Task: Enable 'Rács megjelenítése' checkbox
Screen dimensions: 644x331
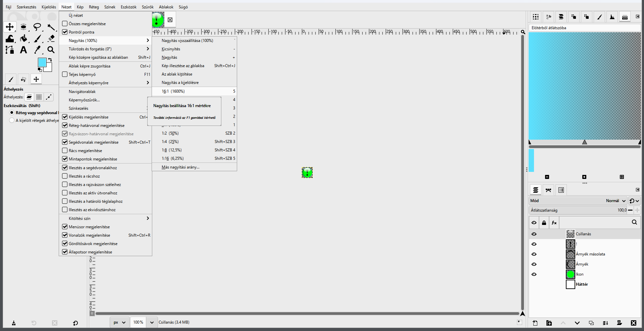Action: click(65, 151)
